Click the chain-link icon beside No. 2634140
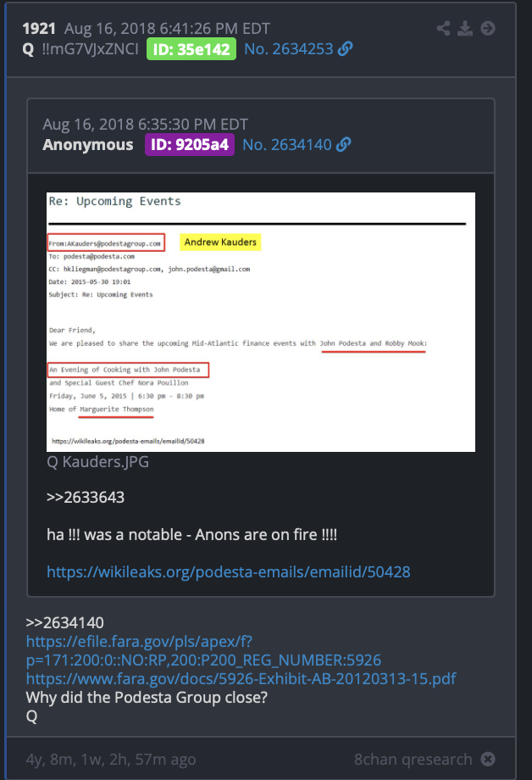This screenshot has height=780, width=532. pos(344,145)
